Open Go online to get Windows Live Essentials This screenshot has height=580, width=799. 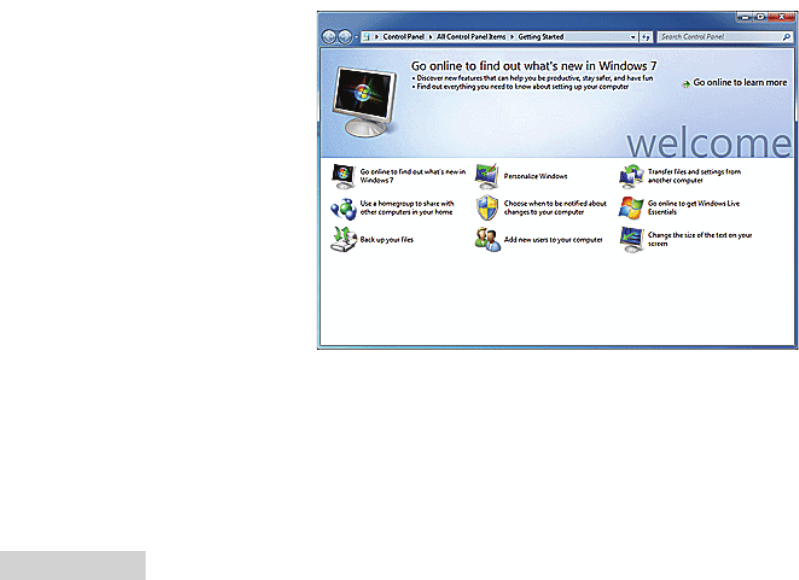(x=694, y=207)
